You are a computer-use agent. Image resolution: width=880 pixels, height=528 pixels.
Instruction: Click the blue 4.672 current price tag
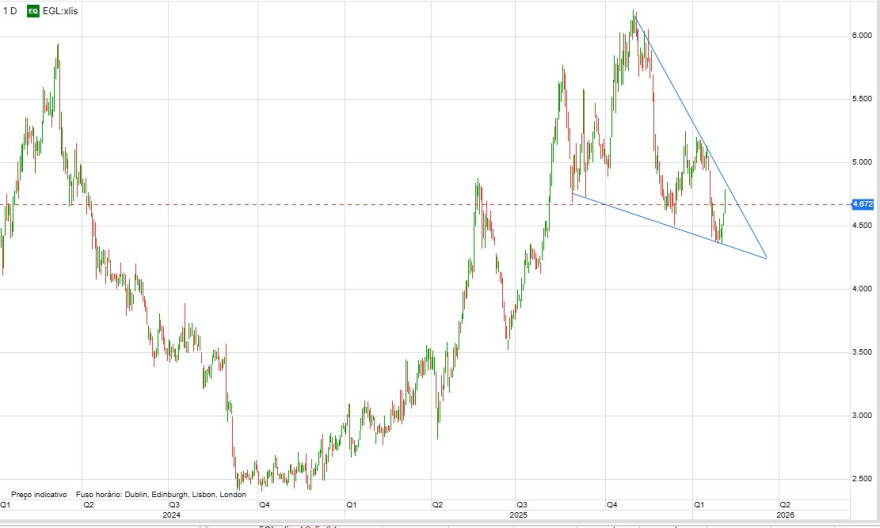coord(862,204)
